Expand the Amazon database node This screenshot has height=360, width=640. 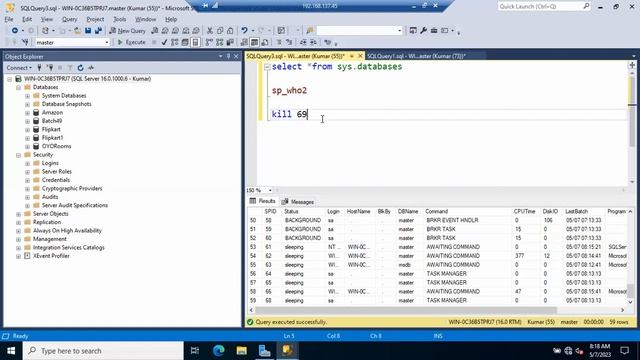click(x=27, y=113)
